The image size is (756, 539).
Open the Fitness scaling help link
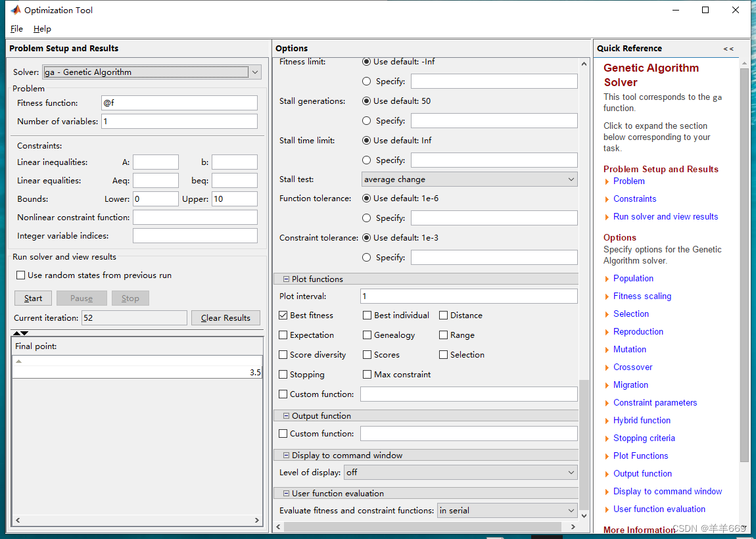pos(642,296)
